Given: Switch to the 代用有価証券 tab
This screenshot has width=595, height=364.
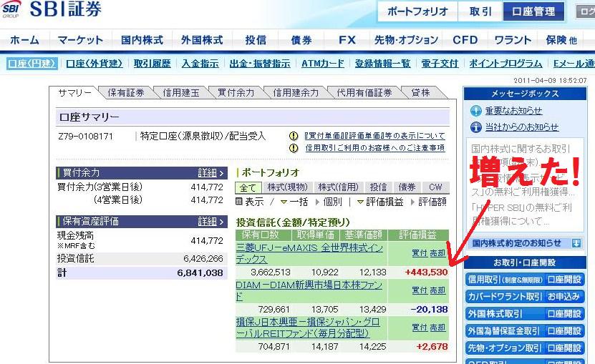Looking at the screenshot, I should click(364, 93).
